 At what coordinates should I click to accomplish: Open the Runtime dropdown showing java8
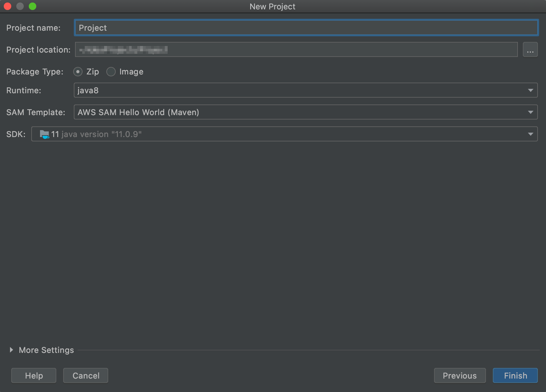(x=281, y=90)
